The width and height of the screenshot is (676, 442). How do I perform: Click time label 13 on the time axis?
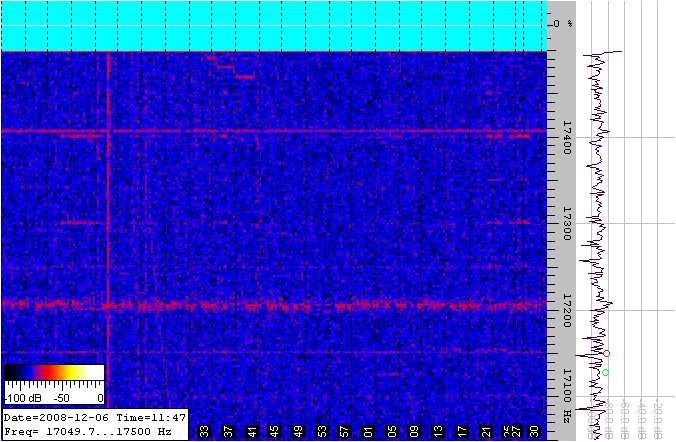pyautogui.click(x=438, y=431)
